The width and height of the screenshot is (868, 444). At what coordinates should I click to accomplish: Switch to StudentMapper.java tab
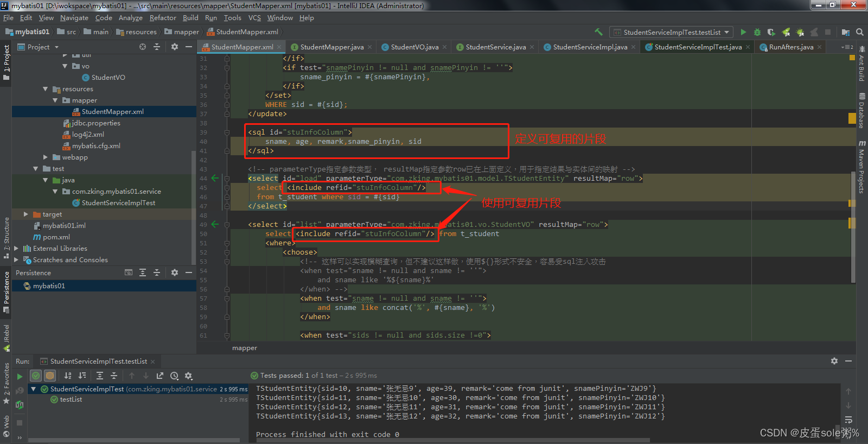click(x=331, y=47)
